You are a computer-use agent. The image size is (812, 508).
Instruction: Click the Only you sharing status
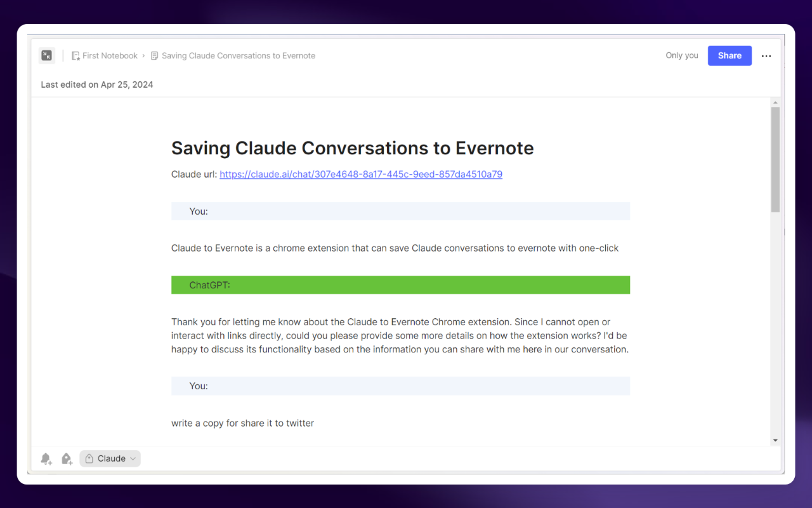point(681,56)
